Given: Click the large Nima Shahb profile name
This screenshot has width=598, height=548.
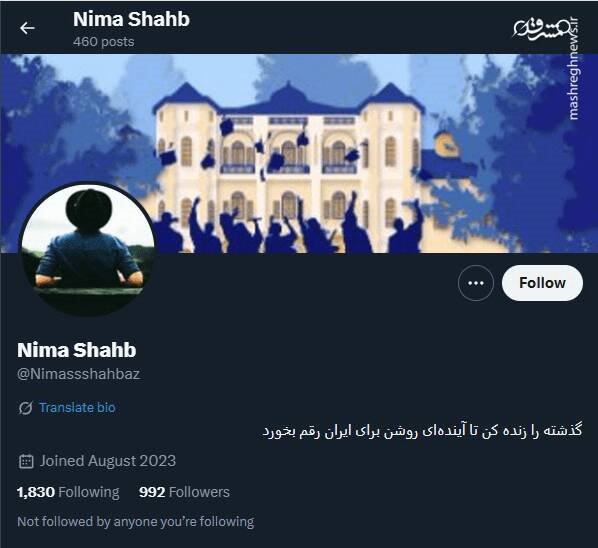Looking at the screenshot, I should [76, 350].
